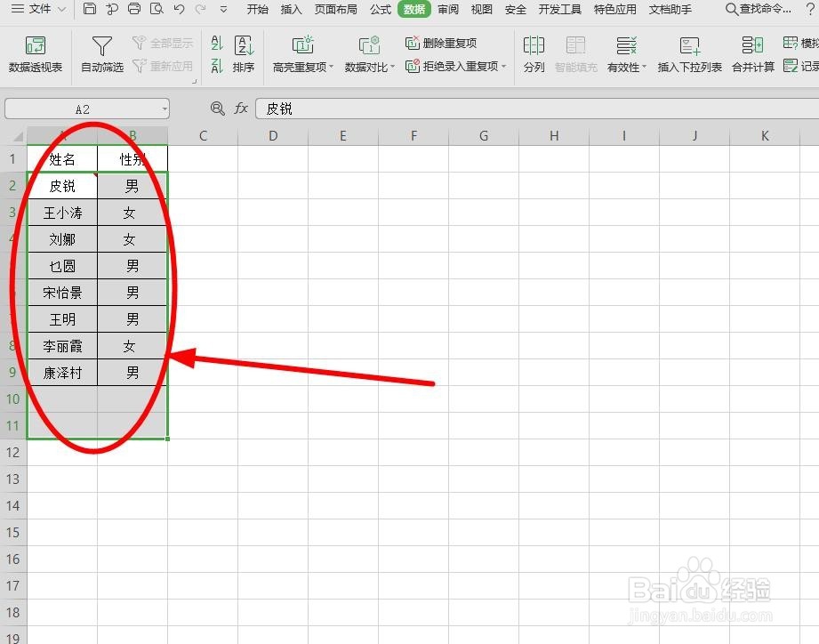The width and height of the screenshot is (819, 644).
Task: Click cell containing 刘娜
Action: coord(62,239)
